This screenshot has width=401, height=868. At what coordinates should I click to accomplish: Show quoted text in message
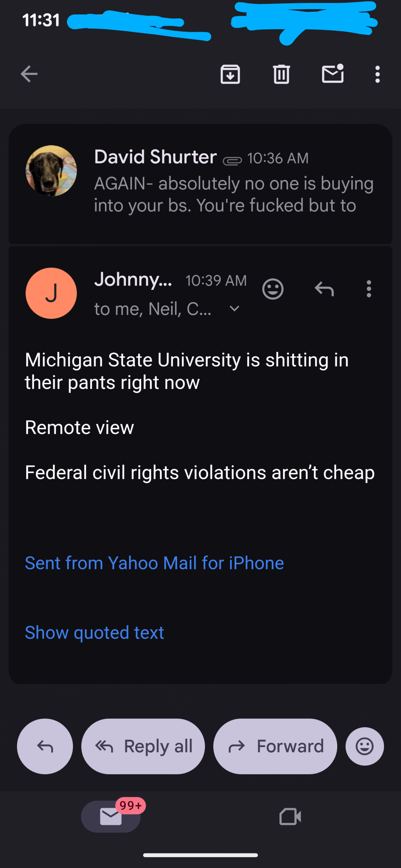click(x=94, y=633)
